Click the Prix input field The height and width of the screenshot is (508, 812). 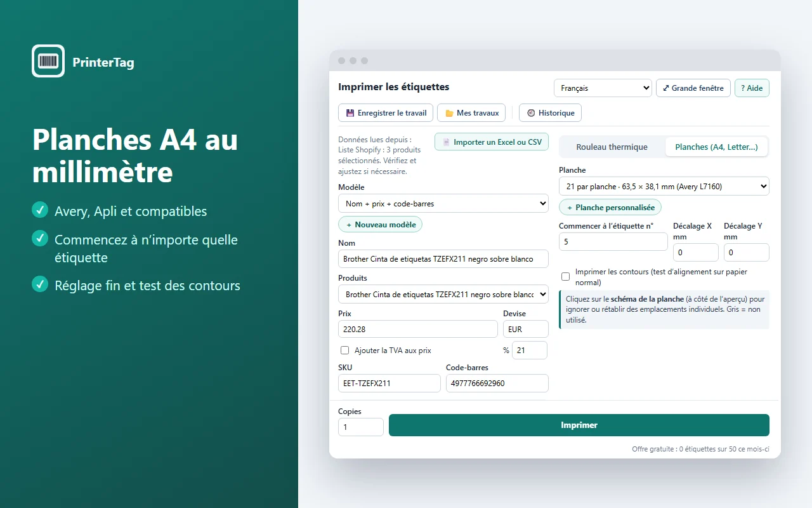pyautogui.click(x=418, y=329)
